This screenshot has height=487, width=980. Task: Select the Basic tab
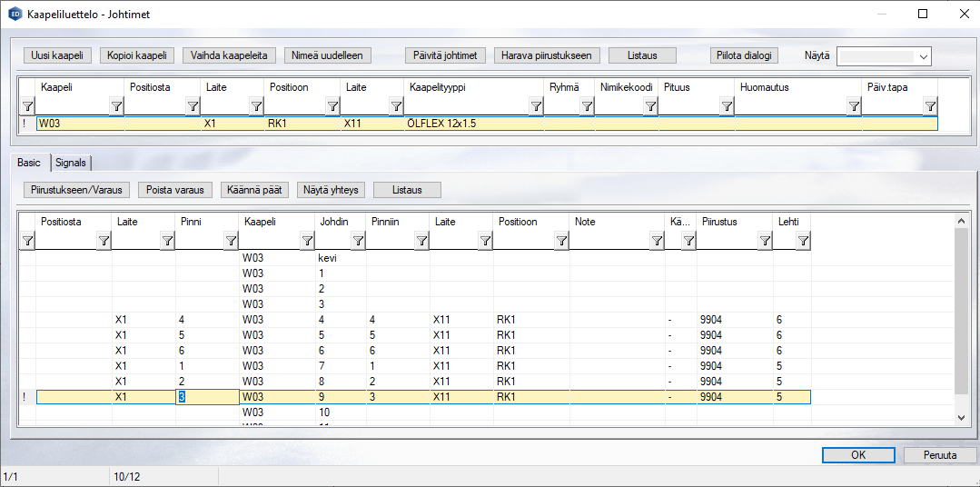pos(29,163)
